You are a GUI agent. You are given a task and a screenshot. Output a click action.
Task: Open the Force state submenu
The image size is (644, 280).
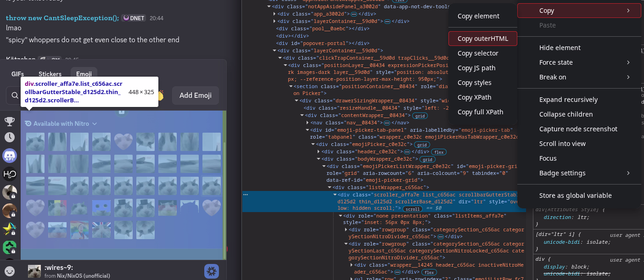[579, 62]
